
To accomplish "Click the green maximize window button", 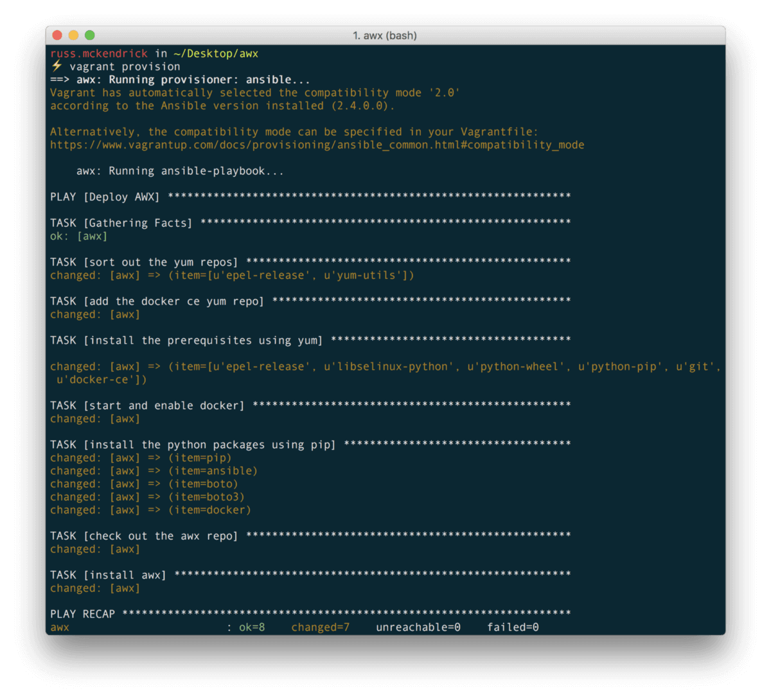I will coord(89,35).
